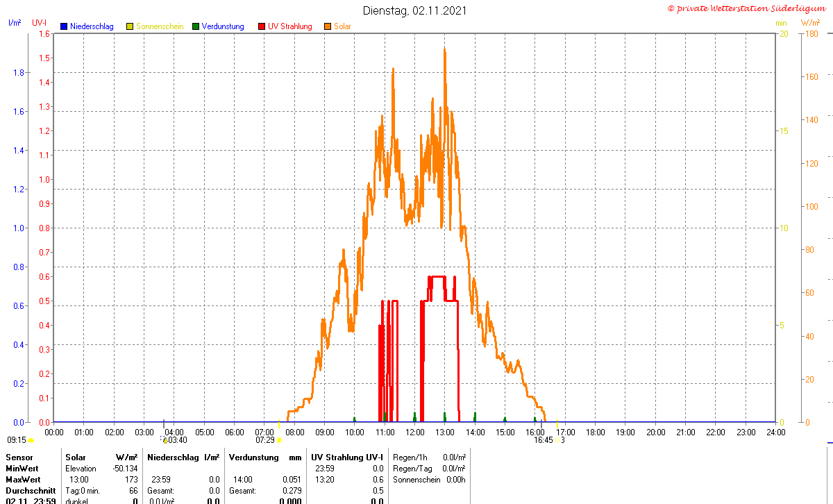
Task: Click the red UV Strahlung legend square
Action: click(262, 26)
